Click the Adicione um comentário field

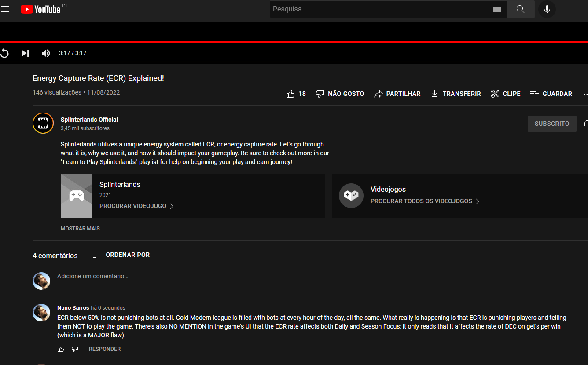point(323,277)
